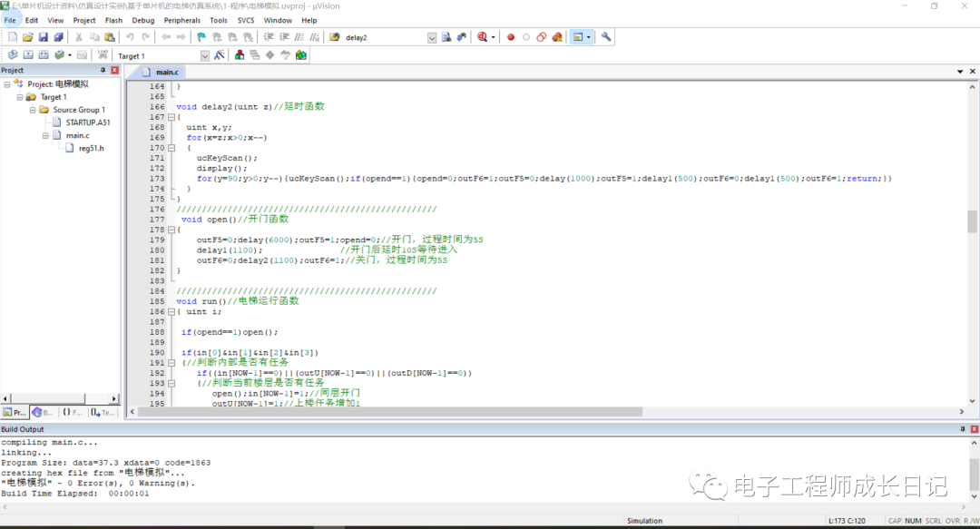This screenshot has width=980, height=529.
Task: Collapse the run function fold at line 186
Action: pyautogui.click(x=171, y=311)
